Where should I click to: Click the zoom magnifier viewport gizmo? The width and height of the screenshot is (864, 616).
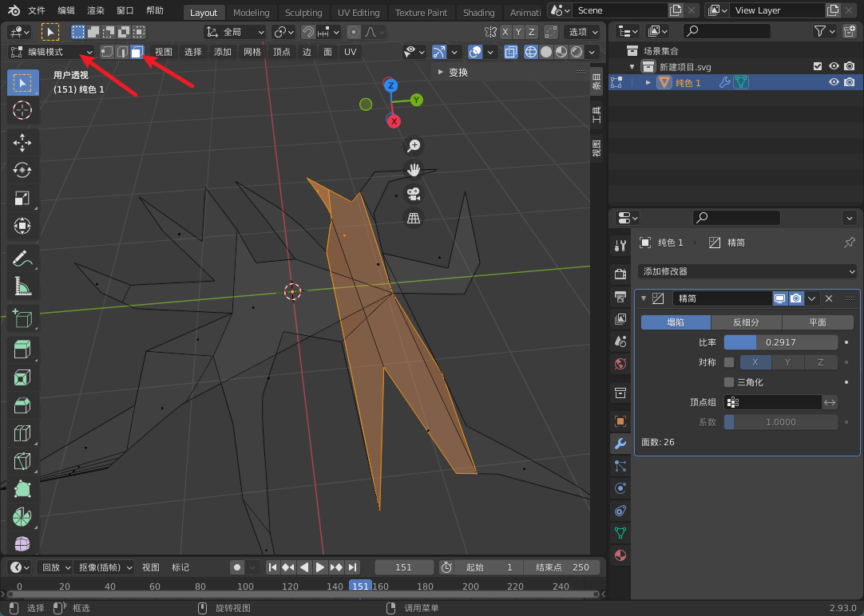point(414,145)
